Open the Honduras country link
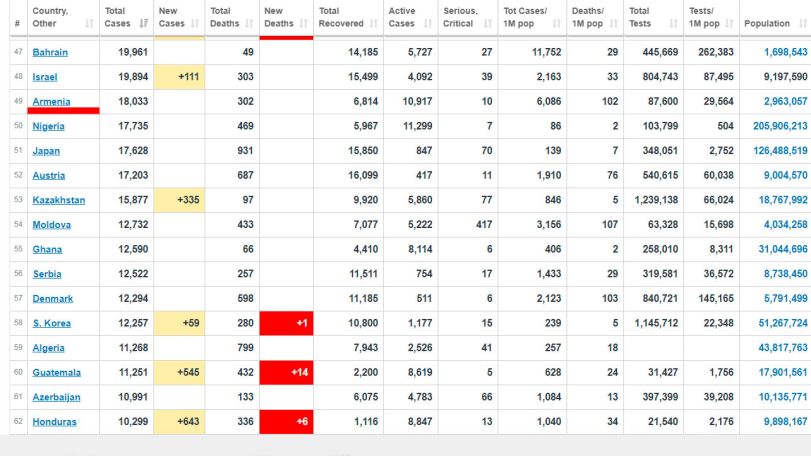The width and height of the screenshot is (811, 456). pos(54,422)
